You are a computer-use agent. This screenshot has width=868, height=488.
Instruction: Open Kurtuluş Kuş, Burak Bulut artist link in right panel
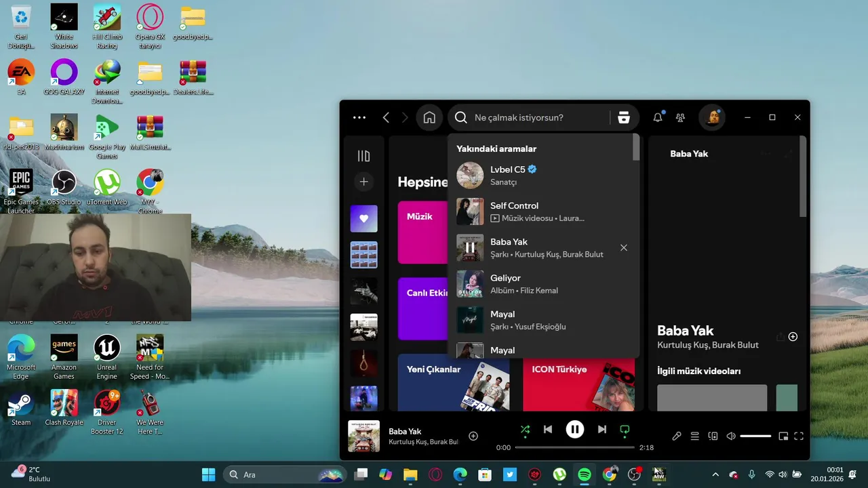point(708,345)
